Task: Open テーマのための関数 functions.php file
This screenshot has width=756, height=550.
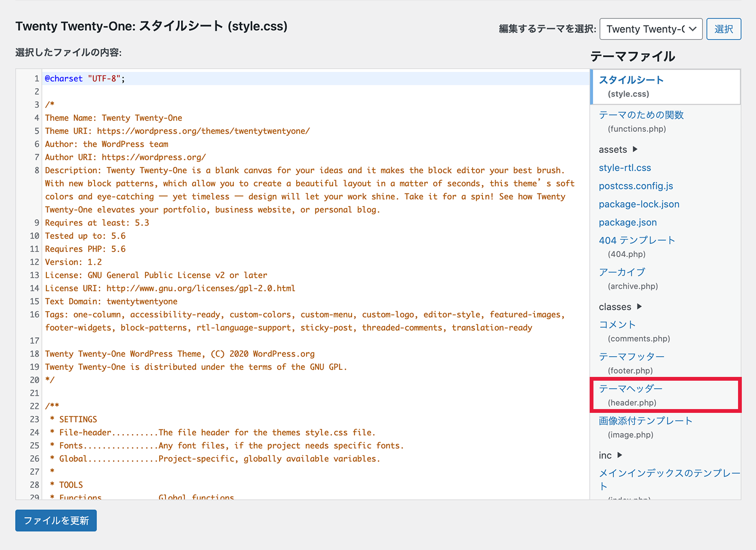Action: [641, 122]
